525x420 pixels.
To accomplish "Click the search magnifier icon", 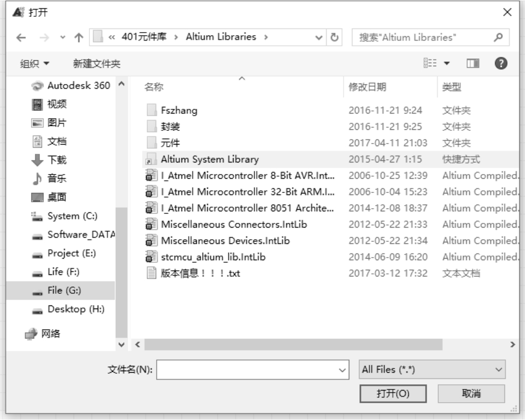I will 498,37.
